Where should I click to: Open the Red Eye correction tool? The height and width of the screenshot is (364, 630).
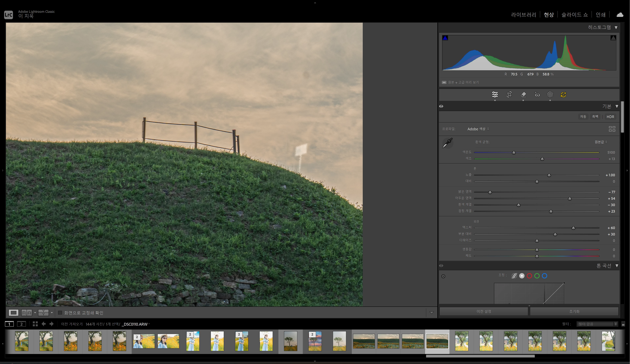click(537, 94)
